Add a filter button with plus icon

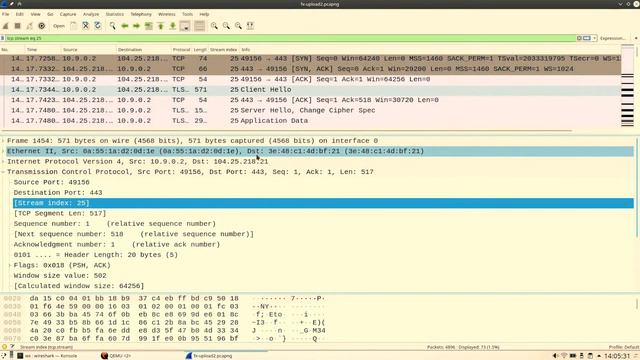coord(636,38)
